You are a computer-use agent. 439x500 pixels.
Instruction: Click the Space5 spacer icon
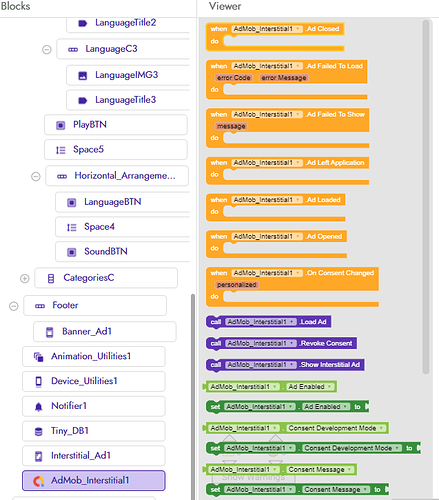tap(60, 150)
